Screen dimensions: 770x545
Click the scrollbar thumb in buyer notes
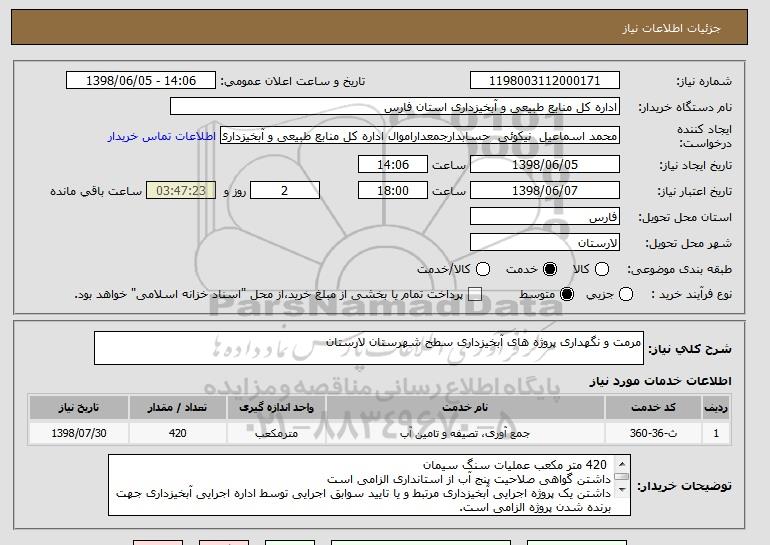click(x=622, y=477)
